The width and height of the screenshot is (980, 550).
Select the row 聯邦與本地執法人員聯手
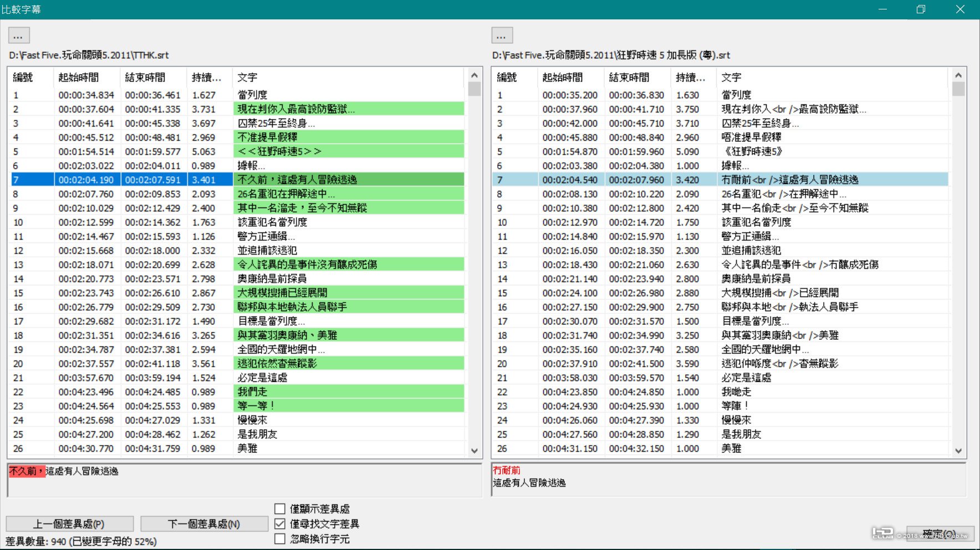tap(237, 307)
